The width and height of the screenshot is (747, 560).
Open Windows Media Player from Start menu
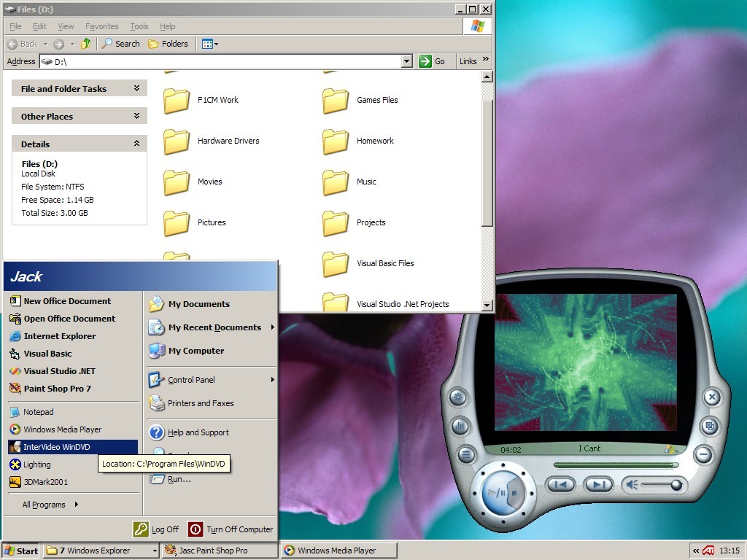pyautogui.click(x=73, y=429)
